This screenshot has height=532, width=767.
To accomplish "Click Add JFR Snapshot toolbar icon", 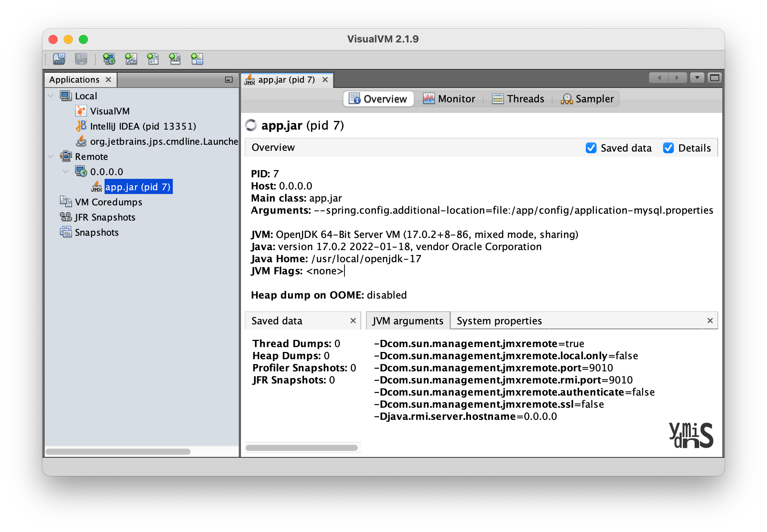I will click(175, 59).
